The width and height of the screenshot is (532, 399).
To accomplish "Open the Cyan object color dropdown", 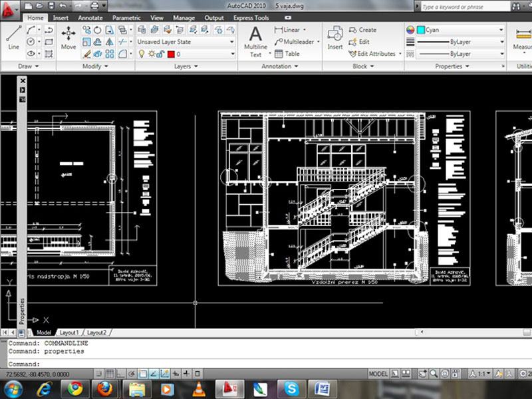I will pyautogui.click(x=502, y=30).
